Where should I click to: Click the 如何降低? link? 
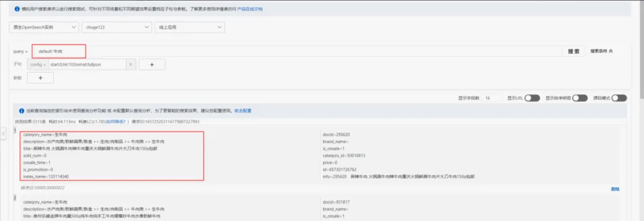point(117,122)
